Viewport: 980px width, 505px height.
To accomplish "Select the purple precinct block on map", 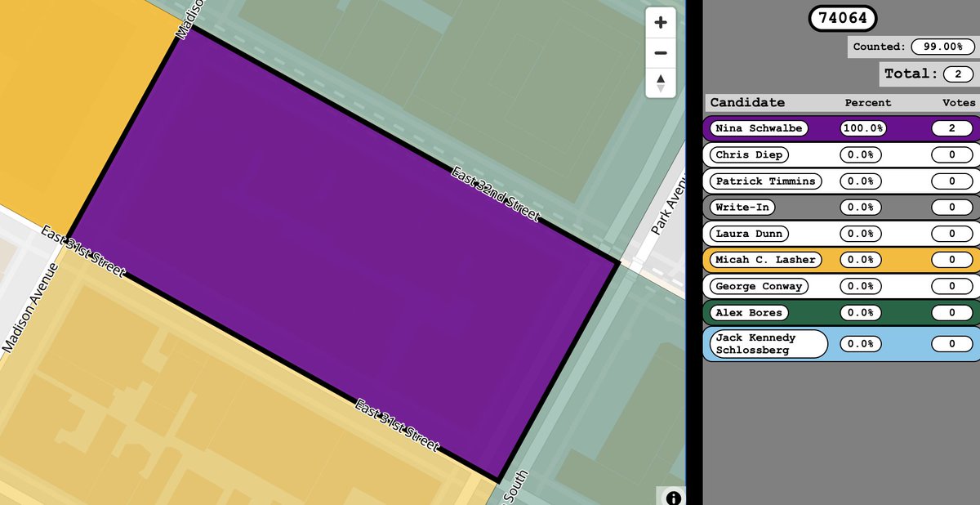I will click(x=341, y=253).
